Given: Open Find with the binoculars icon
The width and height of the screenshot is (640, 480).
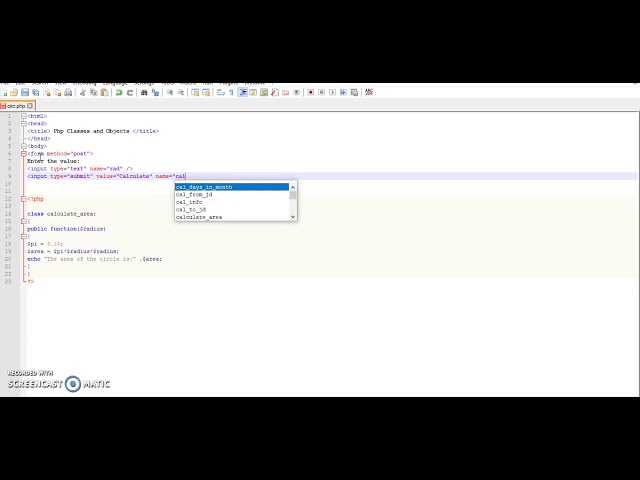Looking at the screenshot, I should [144, 93].
